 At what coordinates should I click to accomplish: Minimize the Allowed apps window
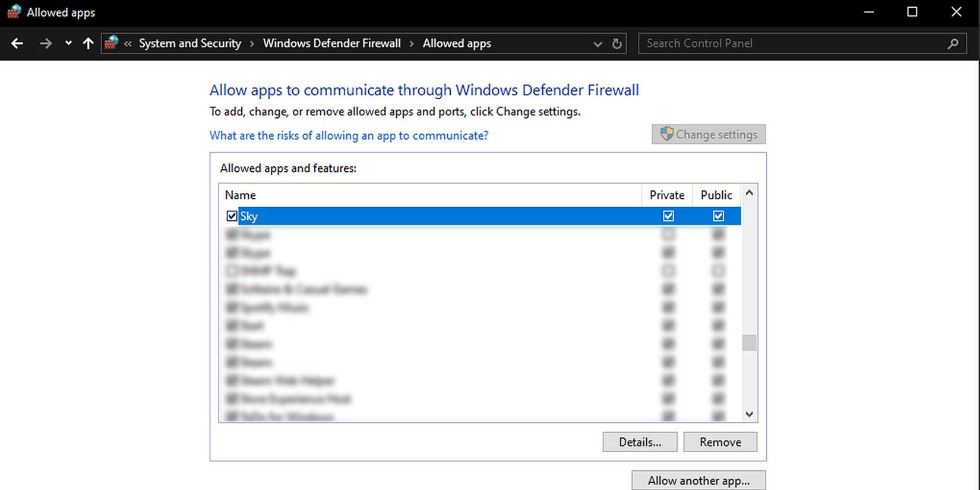(x=869, y=12)
